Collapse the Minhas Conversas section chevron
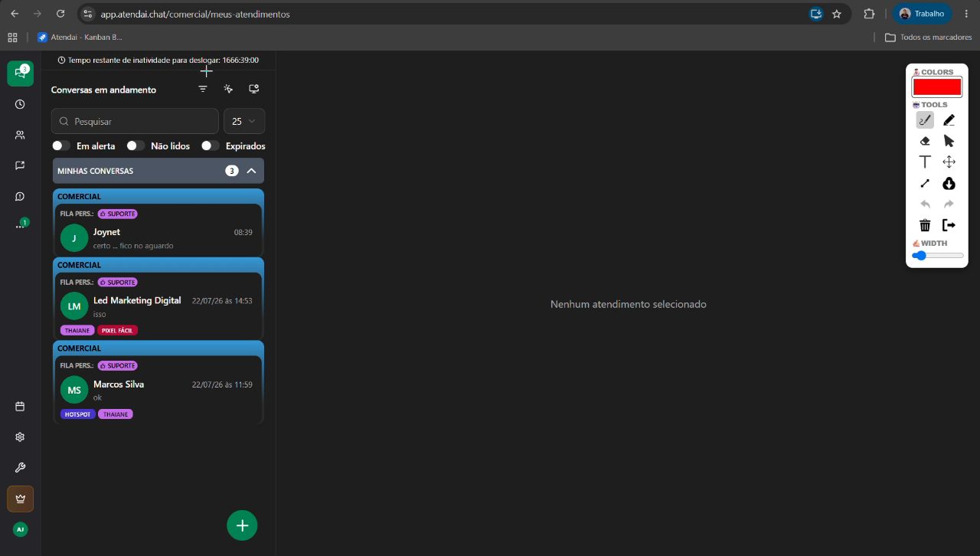Screen dimensions: 980x556 (251, 171)
